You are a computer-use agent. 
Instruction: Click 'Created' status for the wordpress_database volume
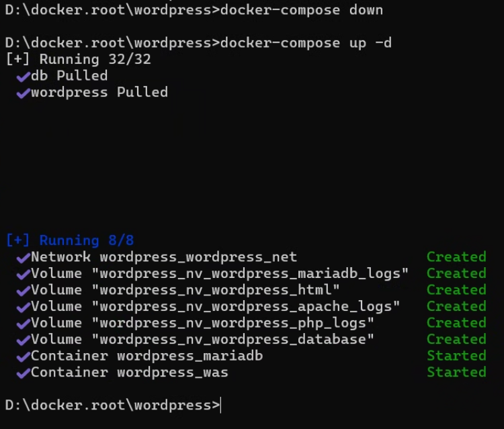(456, 340)
